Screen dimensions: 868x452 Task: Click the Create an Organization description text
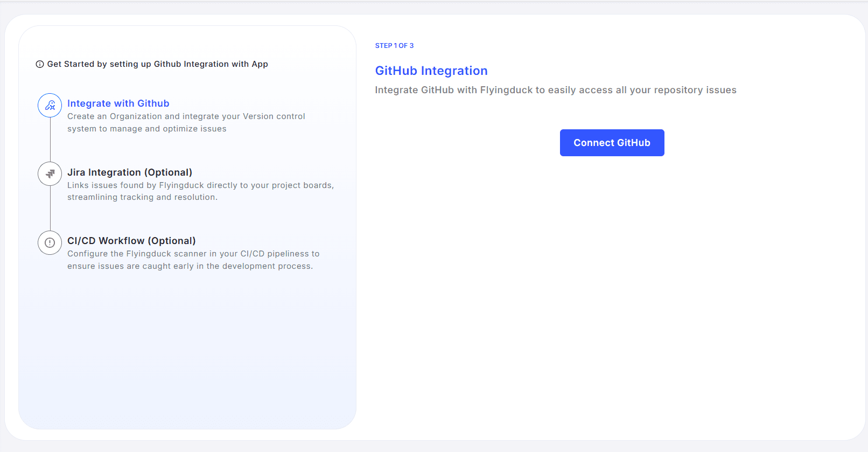pos(186,122)
